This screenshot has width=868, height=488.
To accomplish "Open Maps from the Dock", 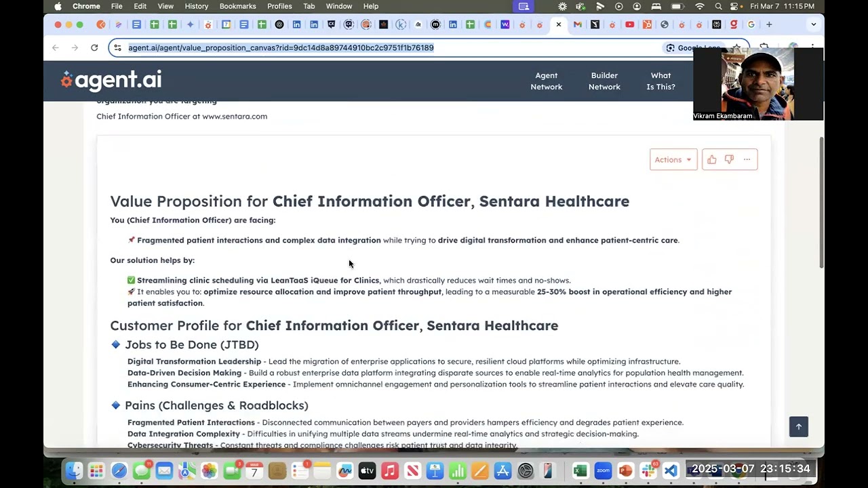I will 186,470.
